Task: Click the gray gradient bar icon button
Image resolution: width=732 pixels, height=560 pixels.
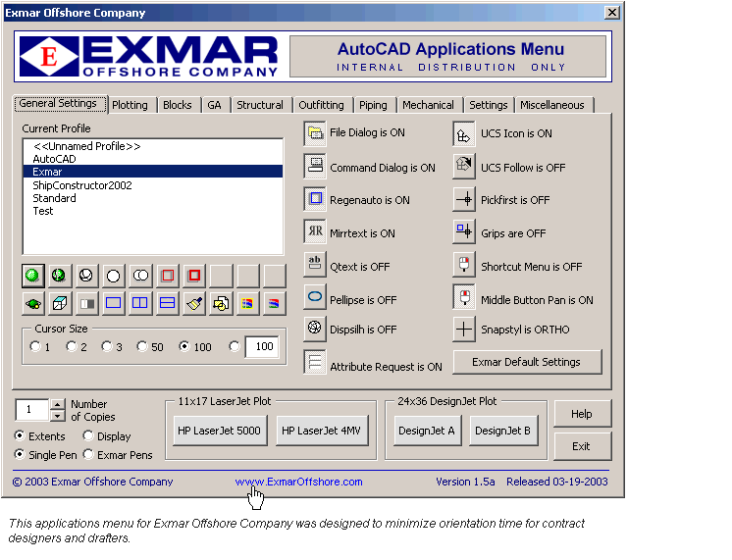Action: click(86, 304)
